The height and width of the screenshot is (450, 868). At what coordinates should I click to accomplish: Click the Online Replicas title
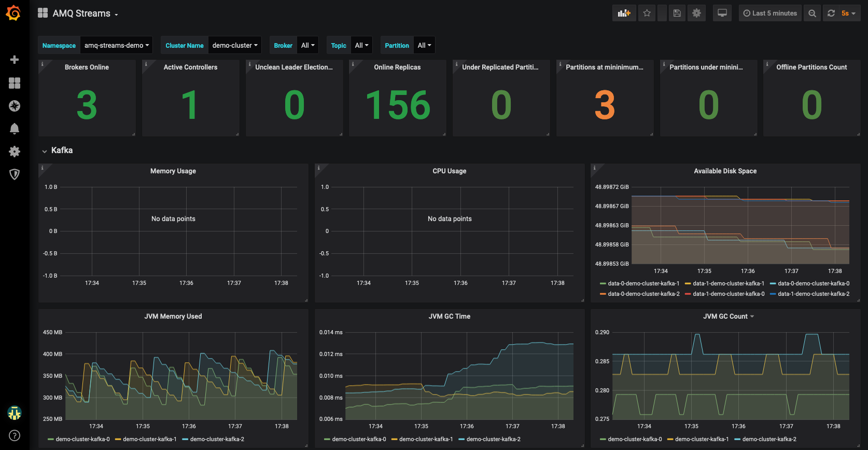(397, 67)
